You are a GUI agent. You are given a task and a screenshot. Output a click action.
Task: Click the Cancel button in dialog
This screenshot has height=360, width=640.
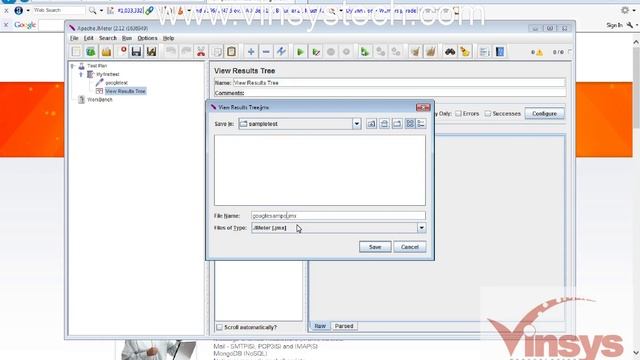click(x=409, y=247)
